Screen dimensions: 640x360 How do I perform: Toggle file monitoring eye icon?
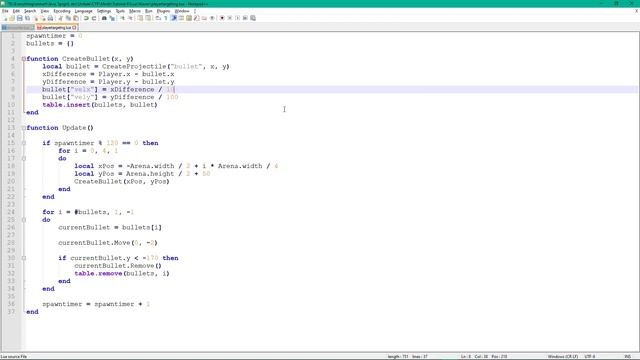pos(212,18)
